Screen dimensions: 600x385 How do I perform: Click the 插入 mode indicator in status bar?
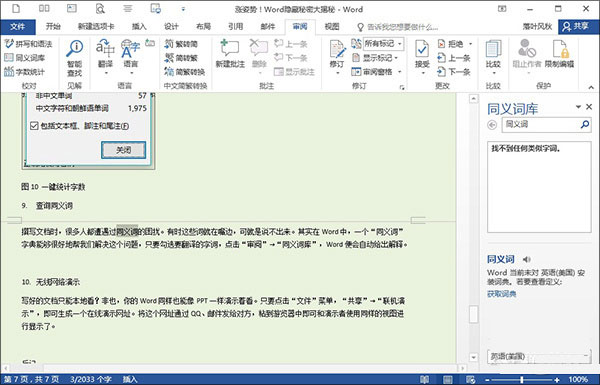tap(130, 379)
